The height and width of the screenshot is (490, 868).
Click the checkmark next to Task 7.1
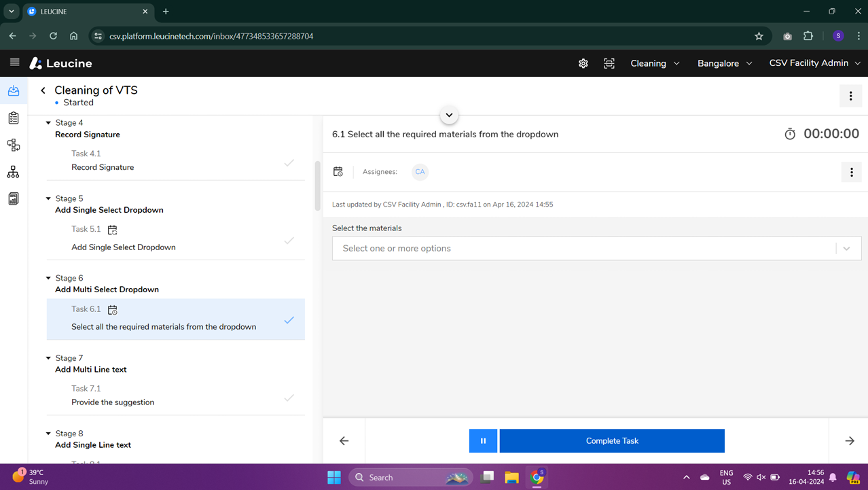tap(289, 398)
